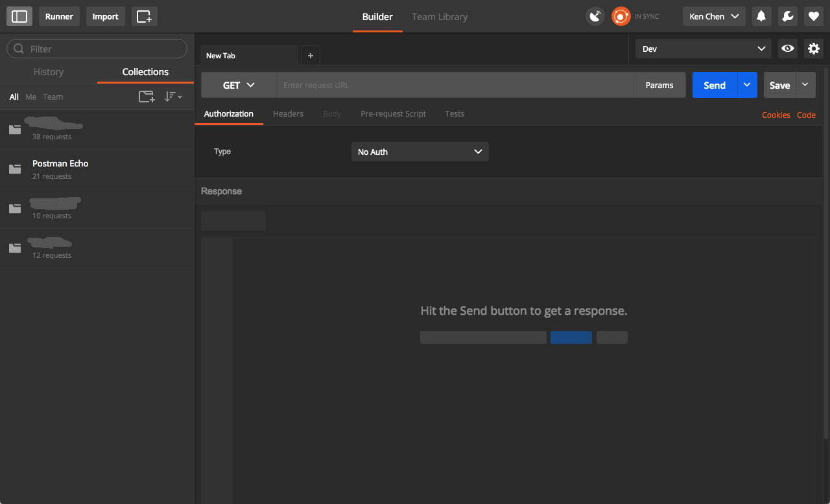Switch to the Builder tab
830x504 pixels.
coord(377,17)
